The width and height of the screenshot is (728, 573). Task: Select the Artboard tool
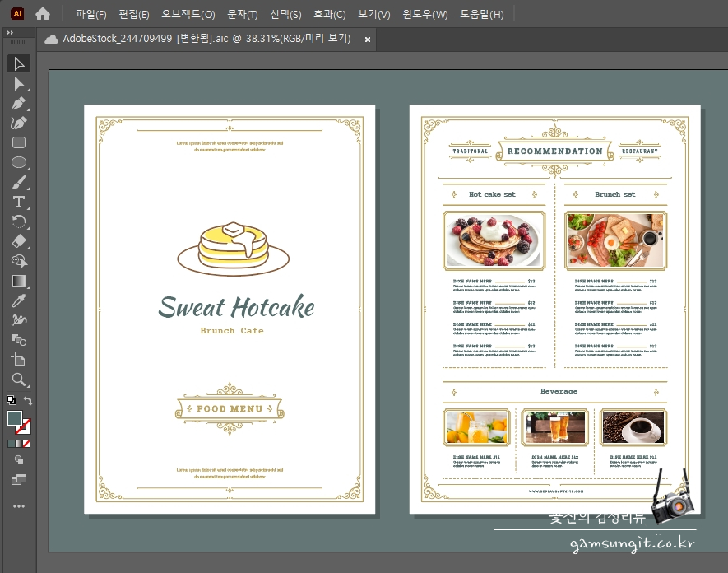19,360
